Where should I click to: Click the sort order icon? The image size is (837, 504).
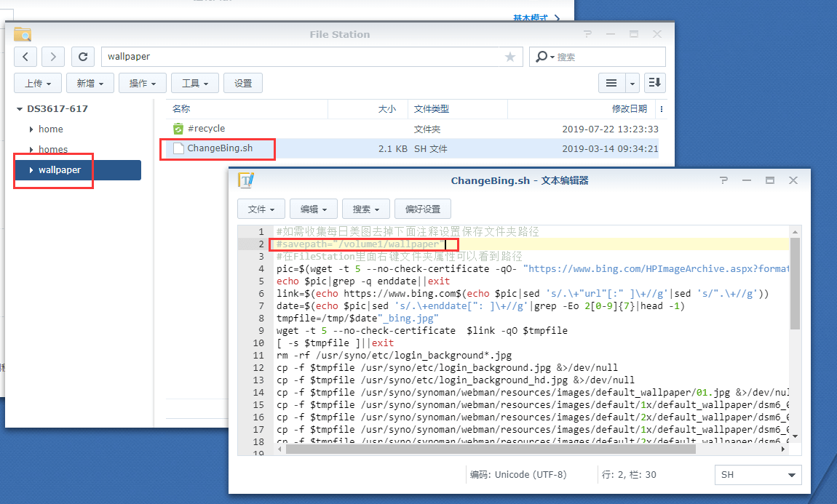pos(654,82)
